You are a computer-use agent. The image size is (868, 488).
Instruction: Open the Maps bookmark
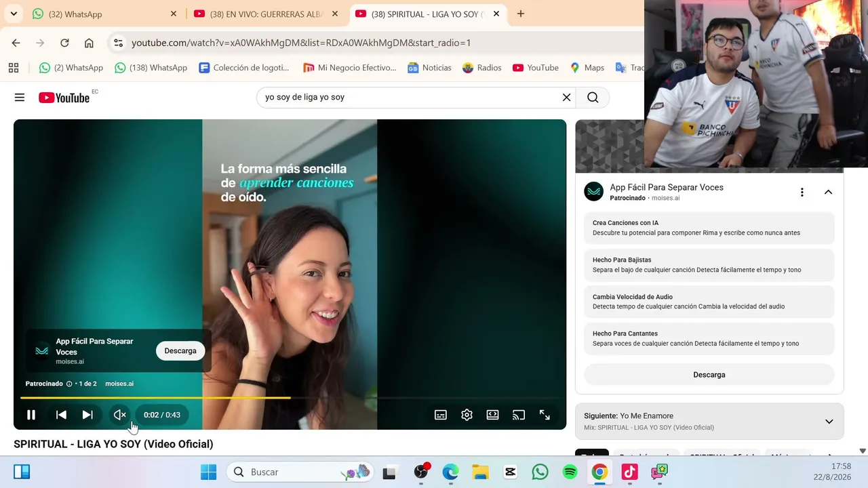tap(587, 68)
